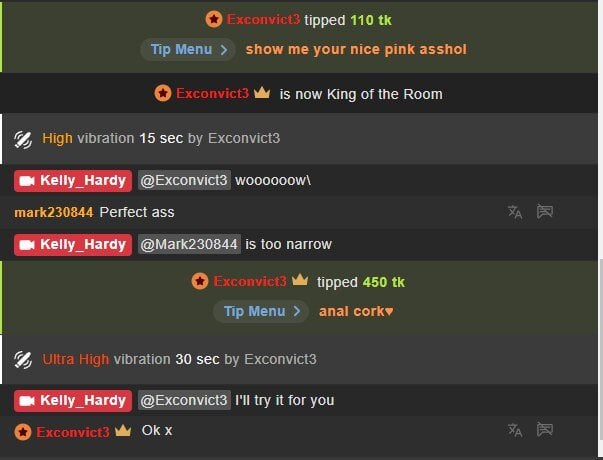This screenshot has height=460, width=603.
Task: Click the vibration icon on the High vibration row
Action: point(23,139)
